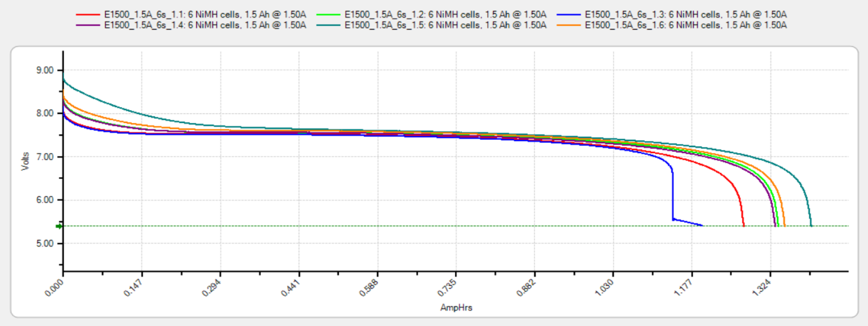The height and width of the screenshot is (326, 868).
Task: Click the 9.00 tick label on the y-axis
Action: point(45,70)
